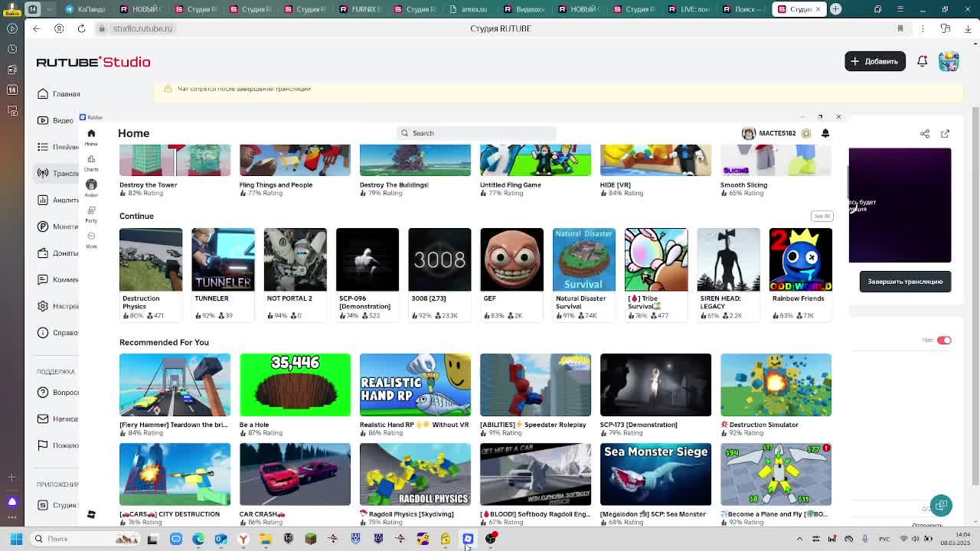Open the Справка info icon
The width and height of the screenshot is (980, 551).
43,332
